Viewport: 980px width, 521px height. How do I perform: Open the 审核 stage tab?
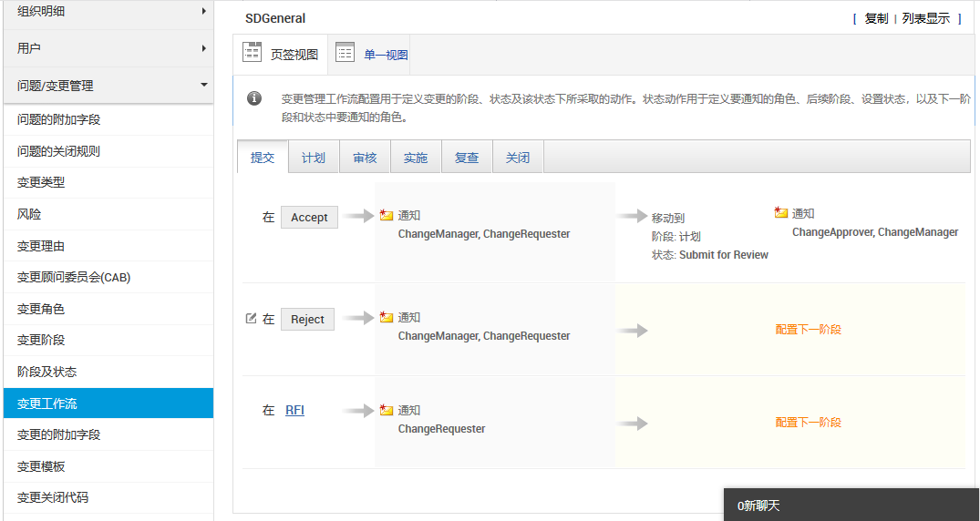click(x=365, y=158)
